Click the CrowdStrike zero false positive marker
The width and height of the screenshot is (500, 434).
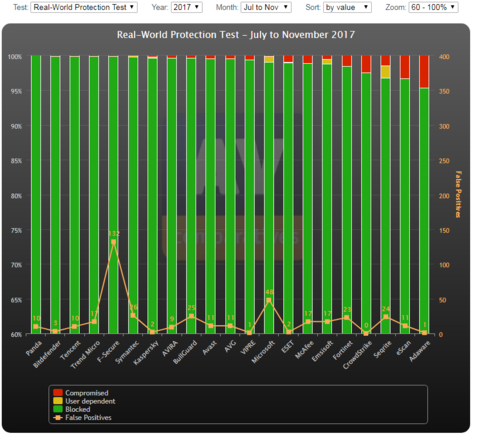pyautogui.click(x=366, y=333)
